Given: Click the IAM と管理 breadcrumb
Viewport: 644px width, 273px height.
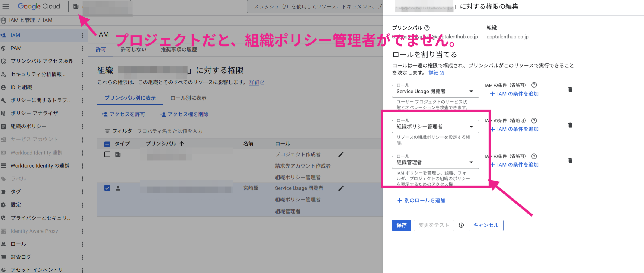Looking at the screenshot, I should click(22, 21).
